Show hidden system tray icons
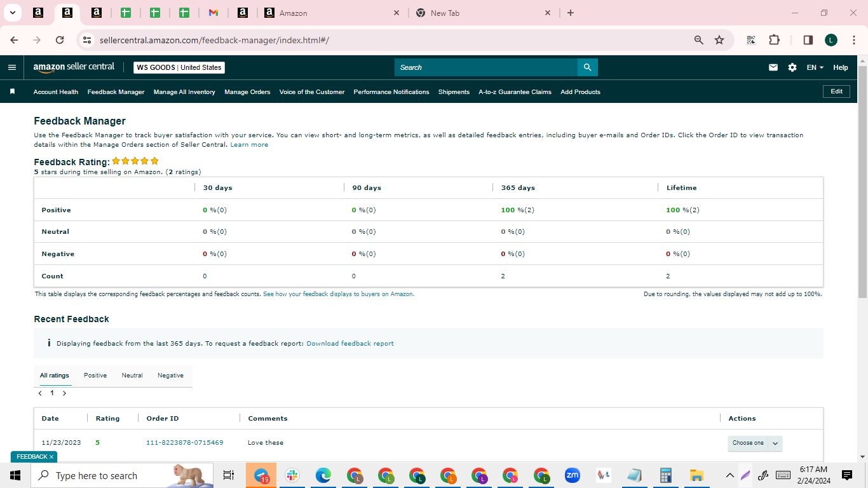Image resolution: width=868 pixels, height=488 pixels. [x=729, y=475]
